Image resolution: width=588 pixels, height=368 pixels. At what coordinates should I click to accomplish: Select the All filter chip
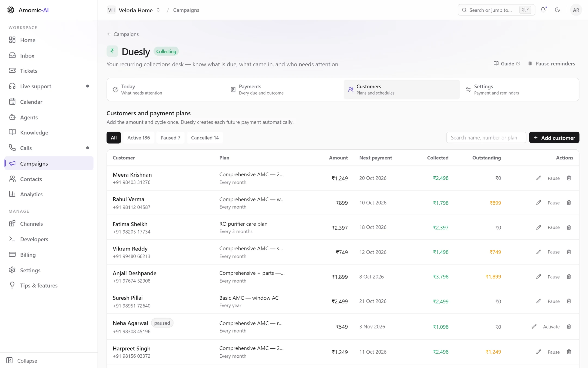(x=114, y=138)
